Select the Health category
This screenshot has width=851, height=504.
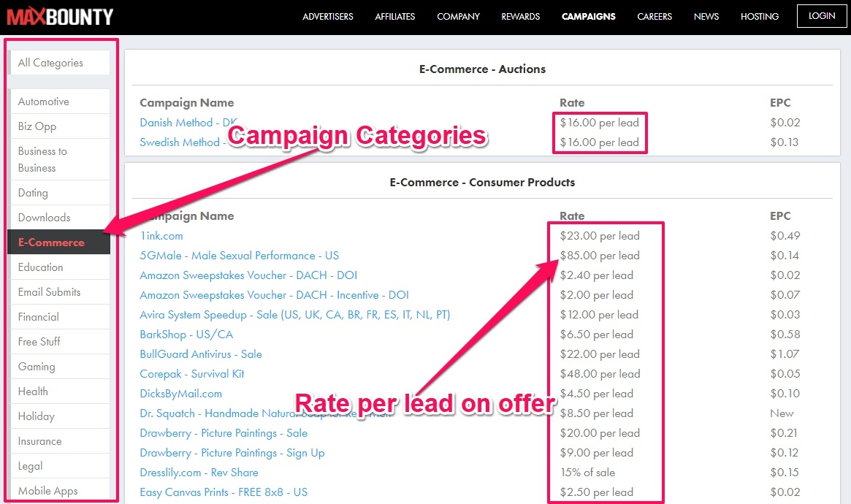click(60, 392)
